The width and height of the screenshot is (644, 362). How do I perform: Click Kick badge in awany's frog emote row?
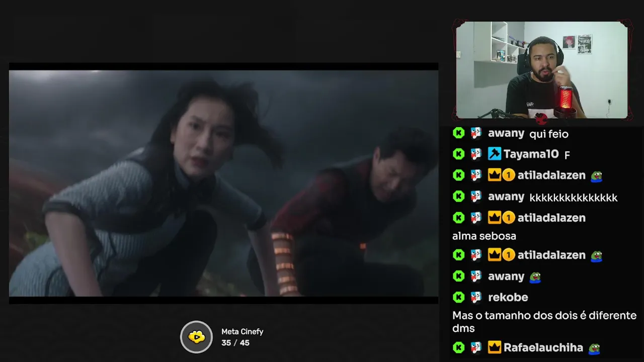458,276
